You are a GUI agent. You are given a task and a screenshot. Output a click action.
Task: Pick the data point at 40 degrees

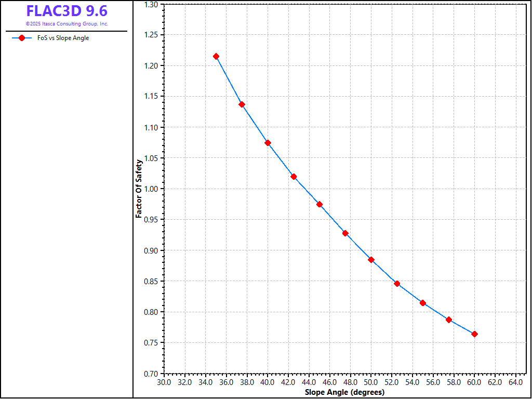(x=268, y=143)
